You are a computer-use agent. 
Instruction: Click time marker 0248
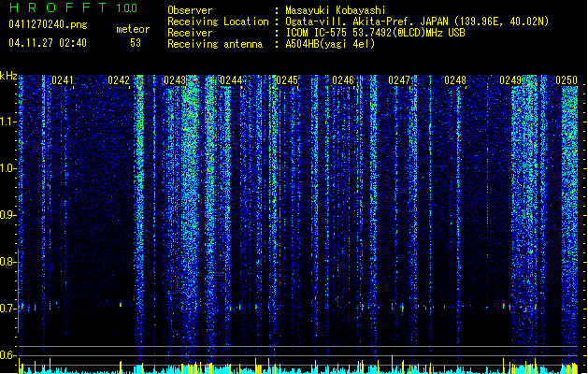point(455,80)
